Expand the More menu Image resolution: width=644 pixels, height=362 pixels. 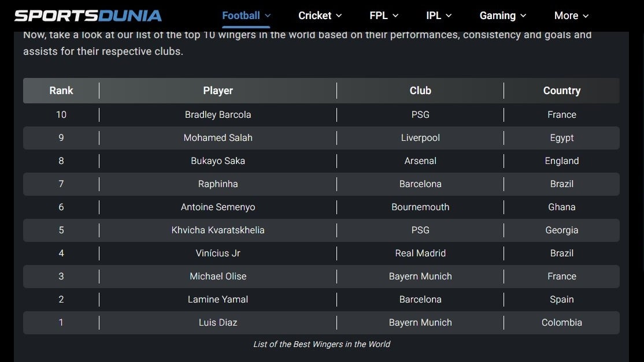point(571,16)
